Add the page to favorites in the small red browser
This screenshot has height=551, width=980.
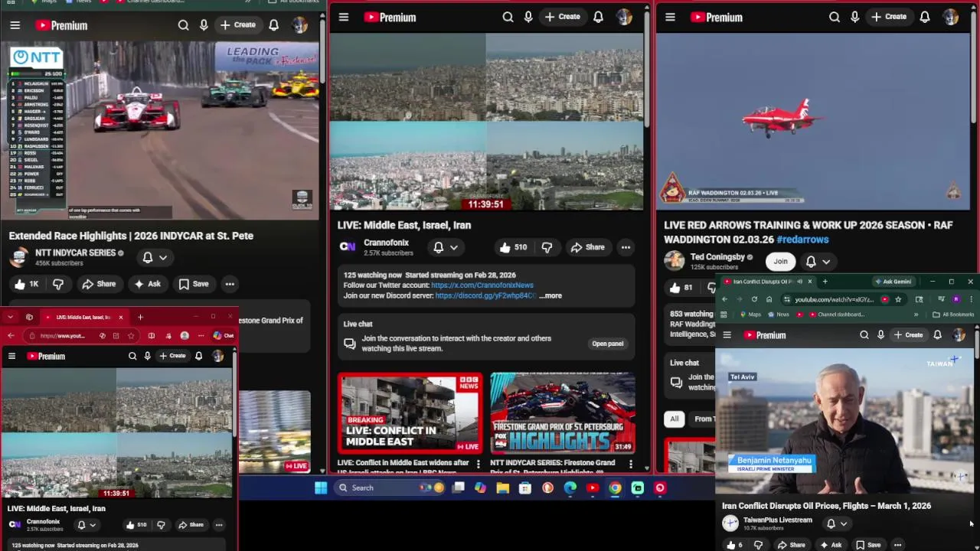coord(131,335)
